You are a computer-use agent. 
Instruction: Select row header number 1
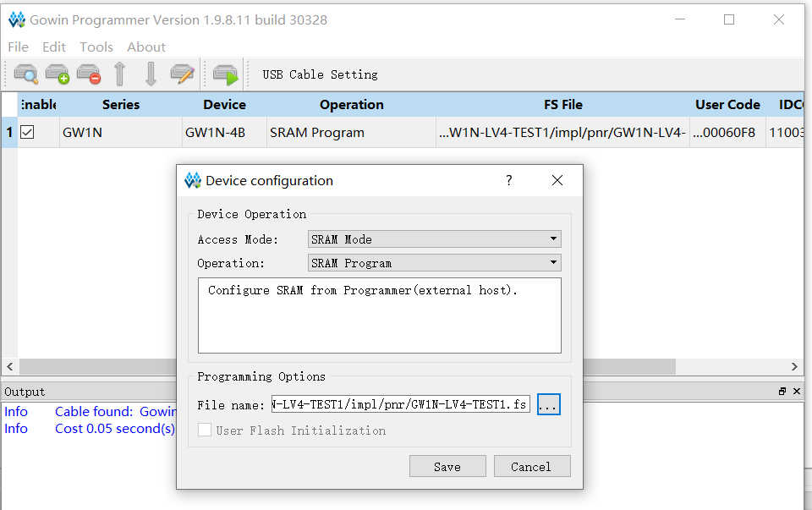(9, 133)
